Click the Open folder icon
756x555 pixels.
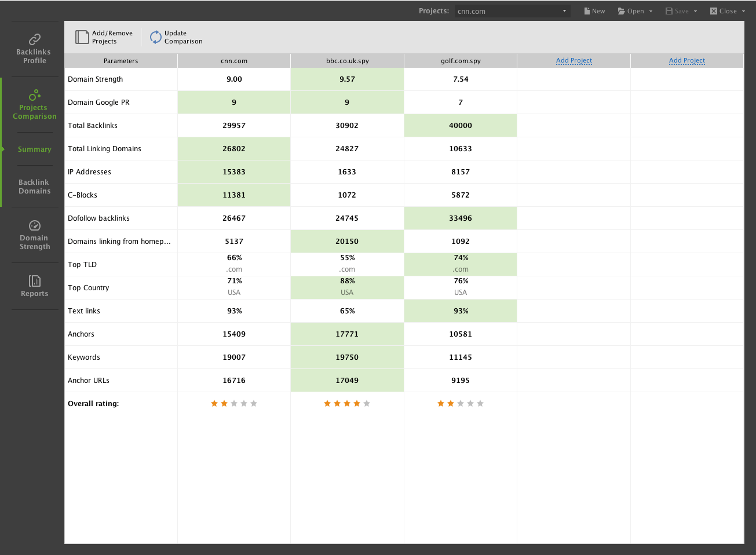coord(621,11)
